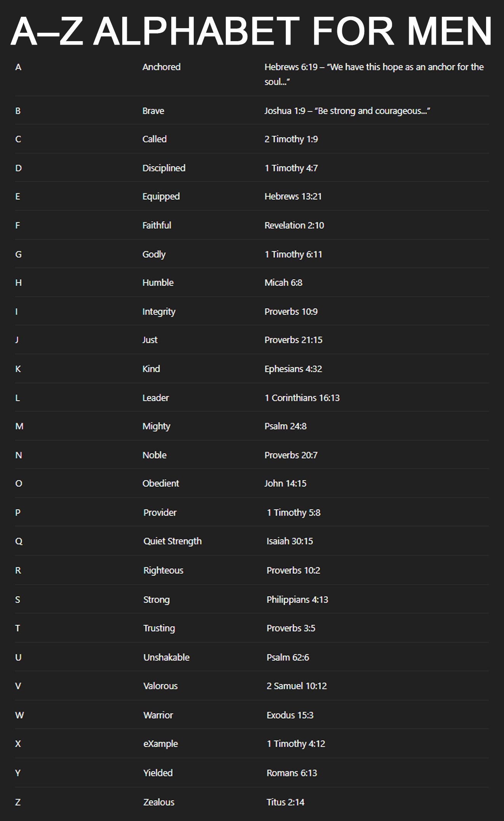
Task: Click the 'Warrior' entry
Action: [158, 715]
